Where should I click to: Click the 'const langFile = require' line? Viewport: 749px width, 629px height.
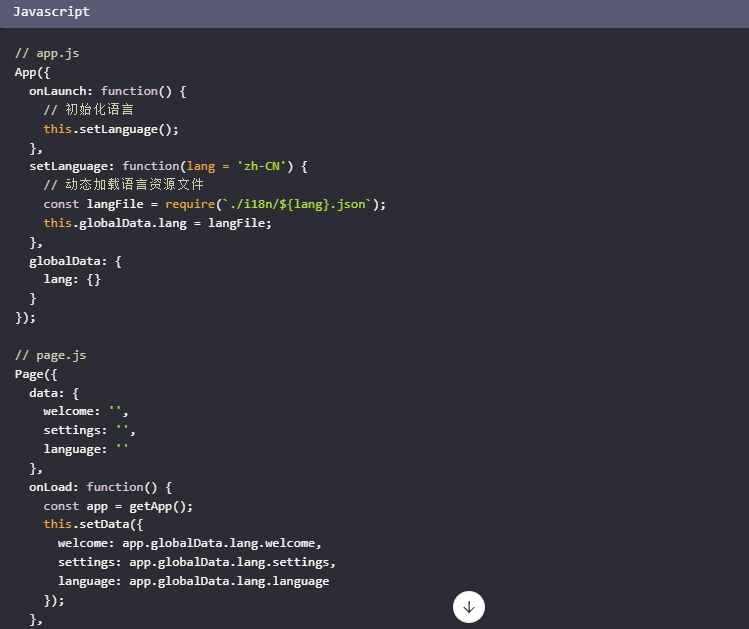coord(214,204)
